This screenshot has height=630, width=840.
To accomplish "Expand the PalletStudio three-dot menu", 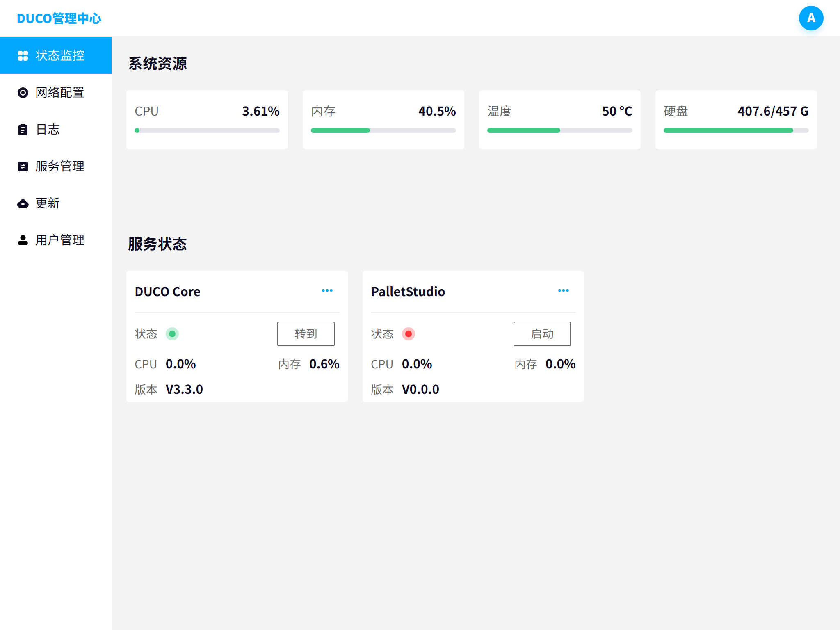I will click(x=564, y=290).
